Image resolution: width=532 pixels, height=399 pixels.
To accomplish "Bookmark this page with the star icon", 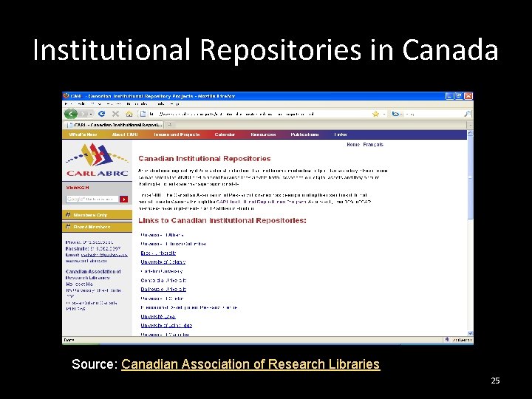I will click(375, 114).
